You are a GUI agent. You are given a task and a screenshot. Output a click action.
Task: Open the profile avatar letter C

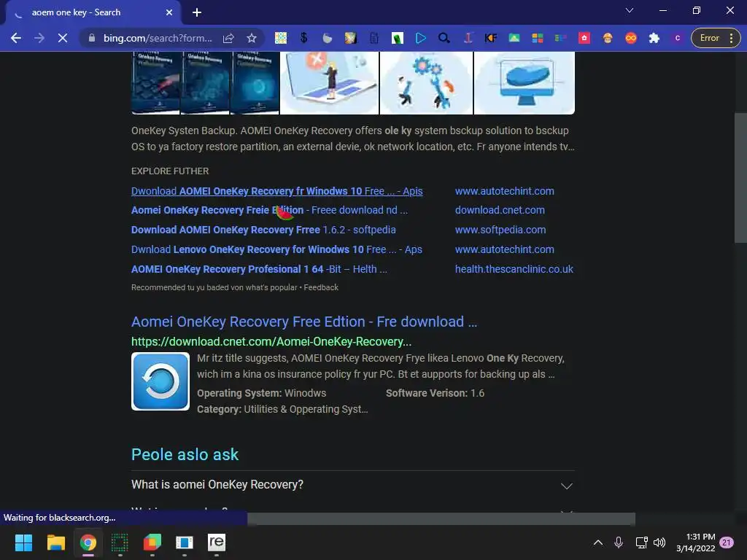[678, 38]
